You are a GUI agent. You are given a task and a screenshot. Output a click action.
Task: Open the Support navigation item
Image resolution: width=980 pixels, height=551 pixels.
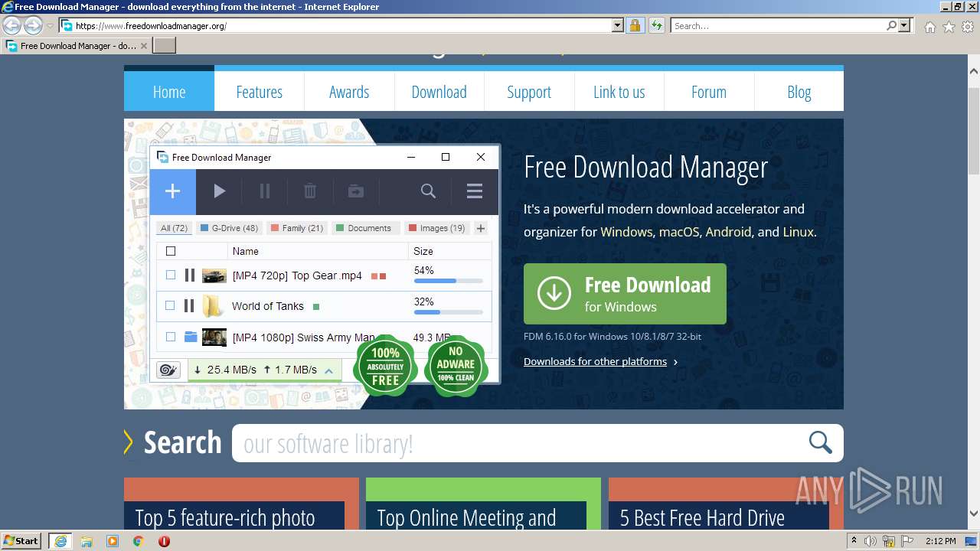[x=529, y=92]
